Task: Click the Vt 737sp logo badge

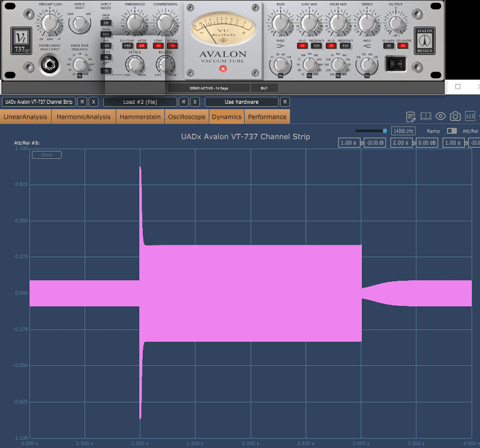Action: pyautogui.click(x=21, y=41)
